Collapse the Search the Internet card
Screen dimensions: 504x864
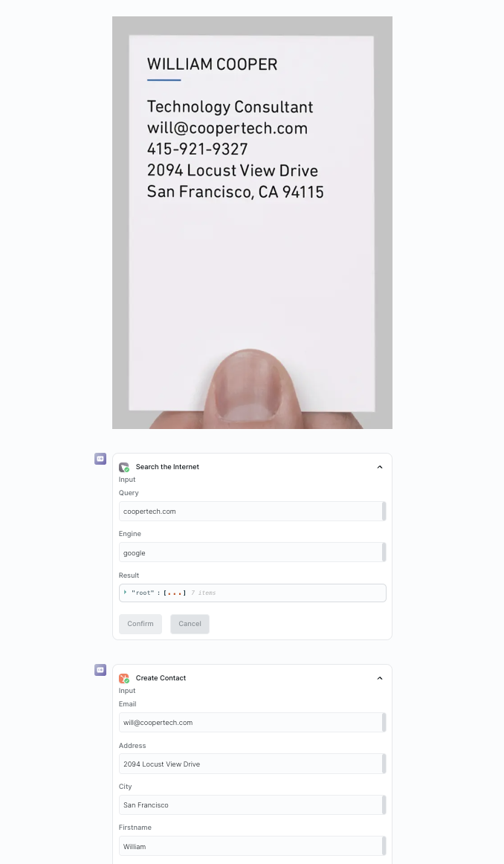tap(380, 467)
